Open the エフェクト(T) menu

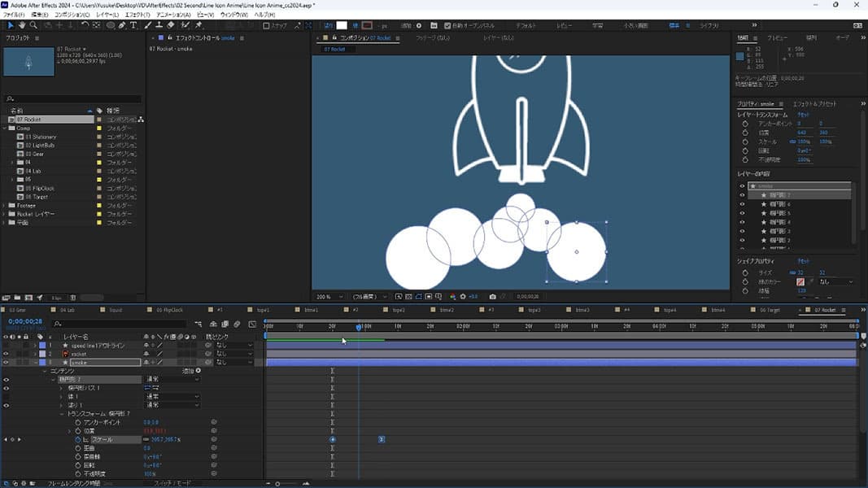(137, 15)
